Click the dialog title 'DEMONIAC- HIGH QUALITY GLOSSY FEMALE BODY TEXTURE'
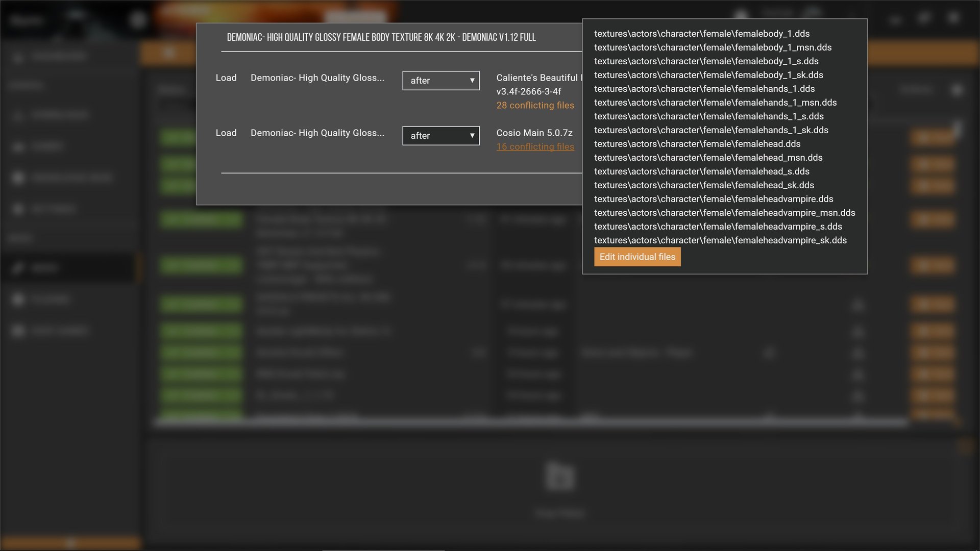The width and height of the screenshot is (980, 551). tap(381, 37)
